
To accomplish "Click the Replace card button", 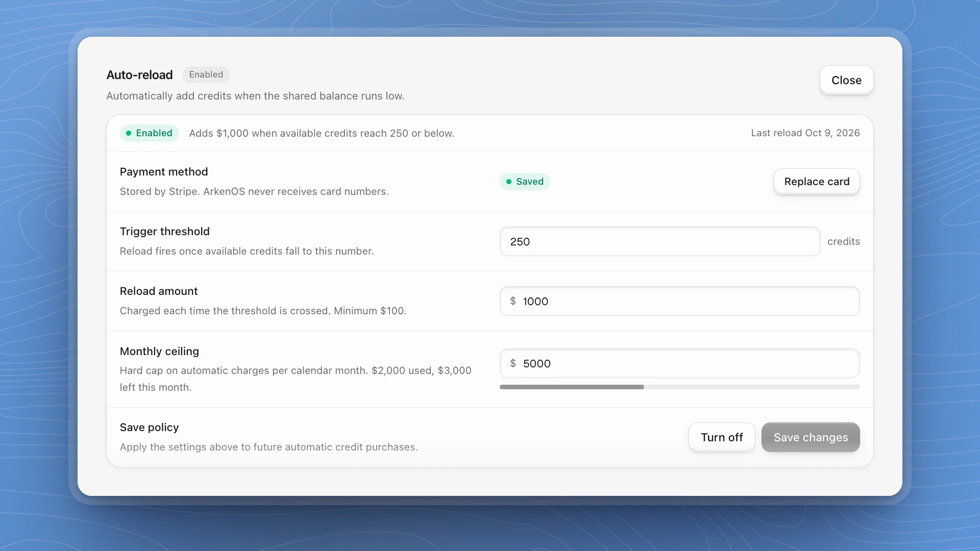I will click(817, 182).
